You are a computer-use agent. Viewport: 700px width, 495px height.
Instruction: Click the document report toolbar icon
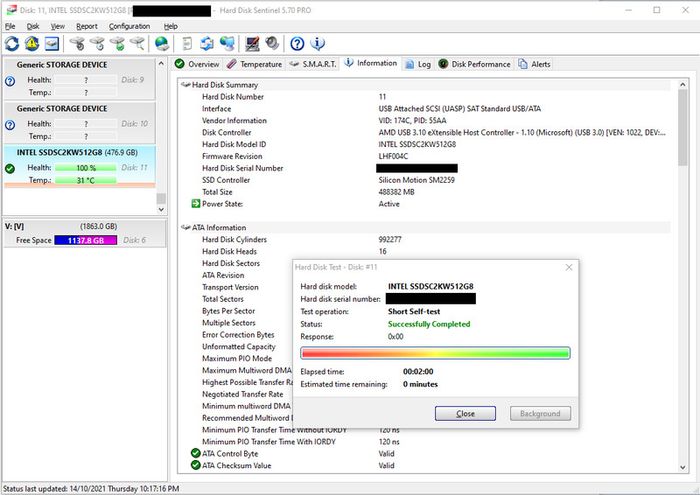pos(187,43)
